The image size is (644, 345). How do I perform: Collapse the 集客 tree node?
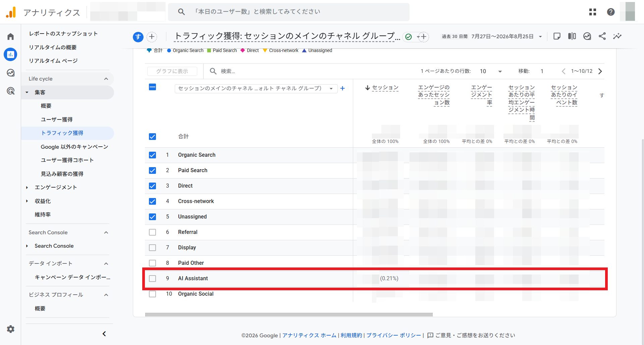[27, 92]
